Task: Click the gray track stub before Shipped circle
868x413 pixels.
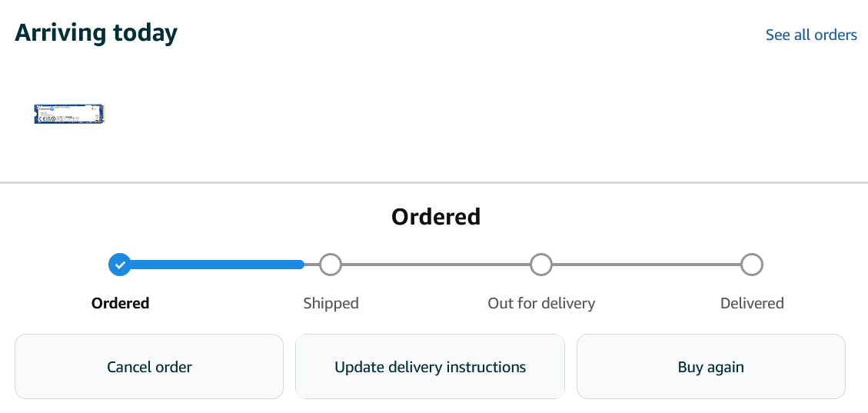Action: (x=312, y=265)
